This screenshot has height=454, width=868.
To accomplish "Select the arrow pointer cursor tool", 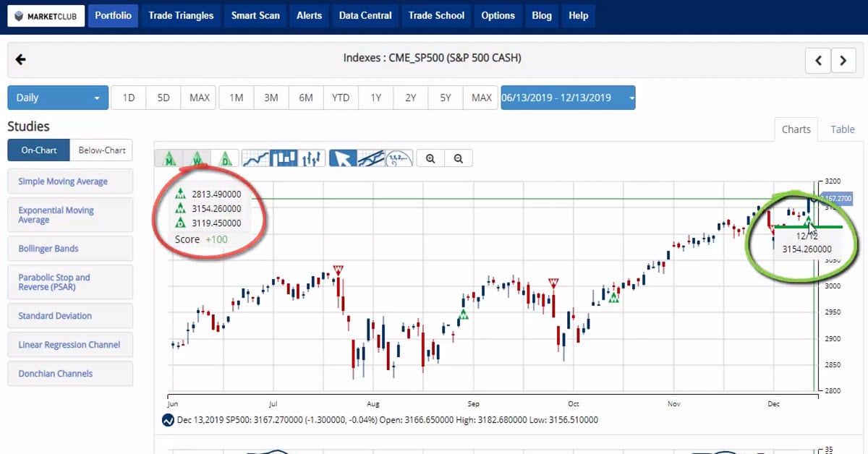I will point(343,158).
